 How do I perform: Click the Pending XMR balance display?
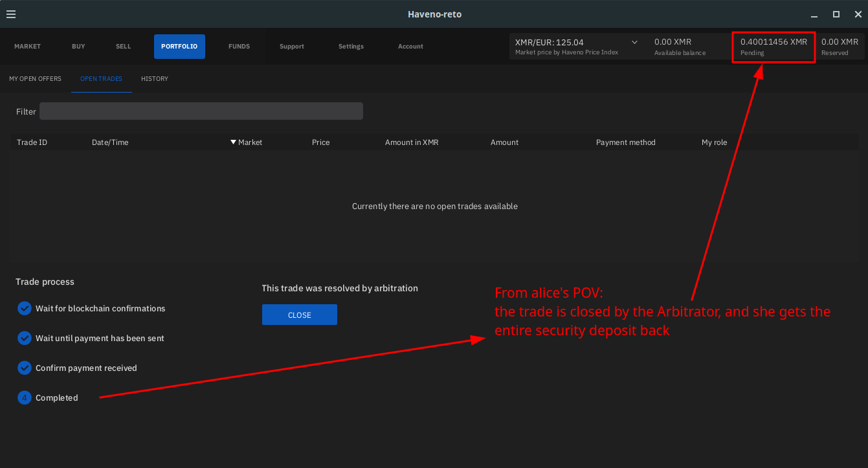click(x=773, y=47)
